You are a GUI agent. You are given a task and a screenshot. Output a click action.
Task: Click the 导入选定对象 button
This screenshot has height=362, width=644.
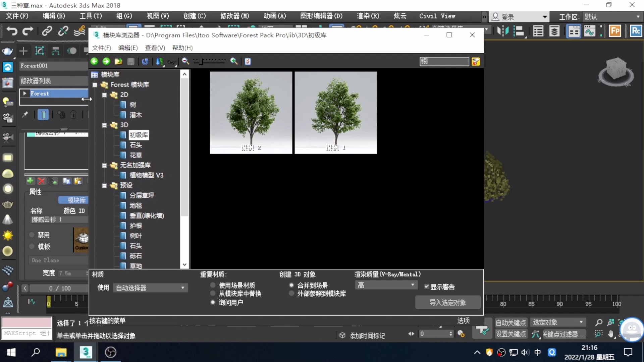pos(448,302)
